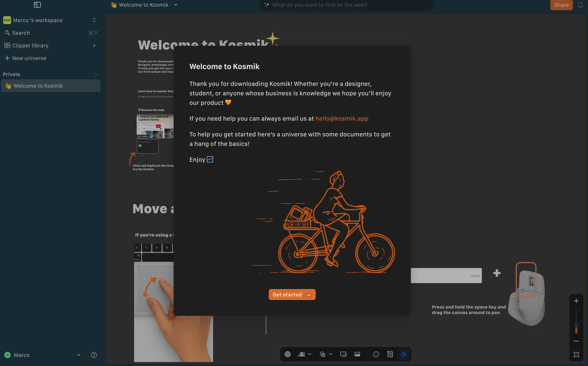Select the shapes tool in bottom toolbar
Viewport: 588px width, 366px height.
322,354
